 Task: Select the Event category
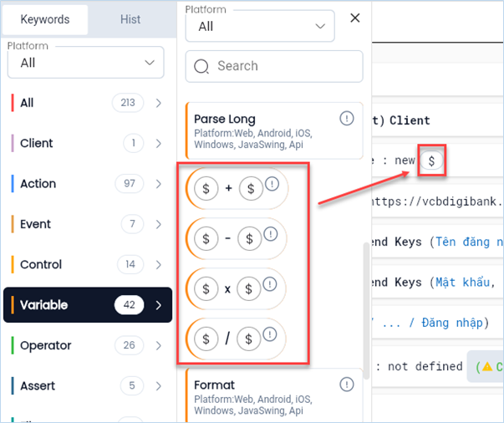(x=36, y=224)
